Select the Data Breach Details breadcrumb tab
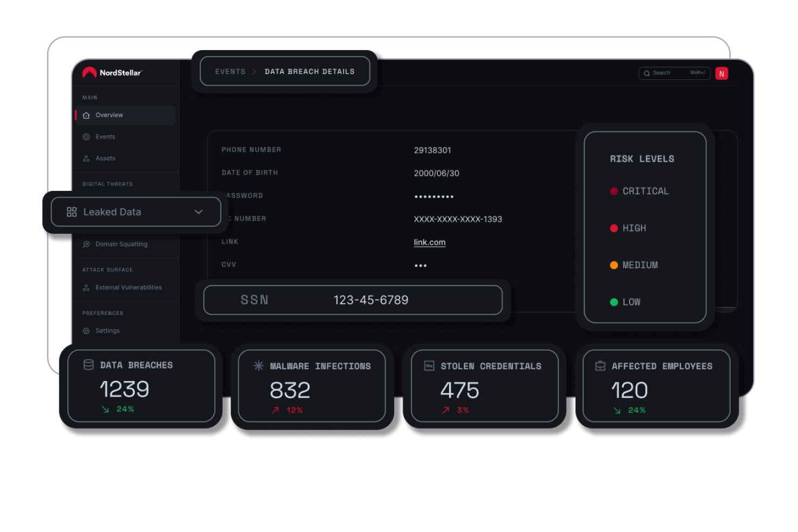 pyautogui.click(x=310, y=71)
